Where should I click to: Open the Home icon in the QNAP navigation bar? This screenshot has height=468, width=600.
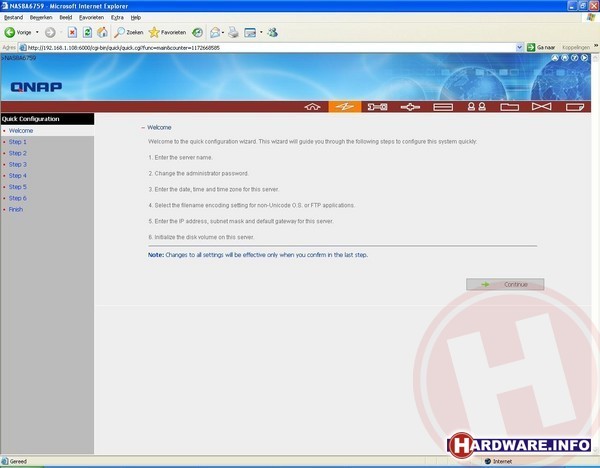tap(312, 107)
